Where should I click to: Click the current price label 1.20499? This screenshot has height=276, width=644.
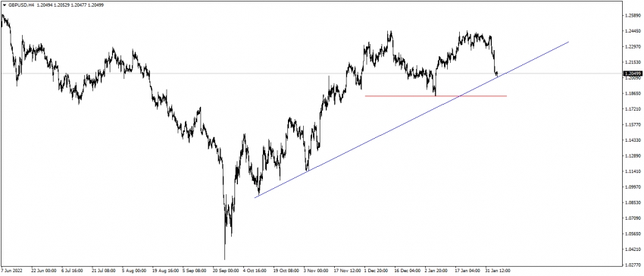click(x=633, y=74)
